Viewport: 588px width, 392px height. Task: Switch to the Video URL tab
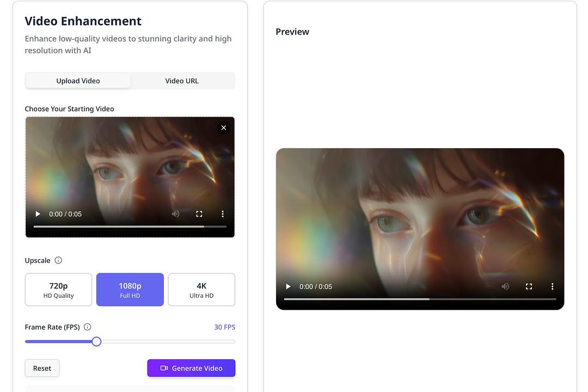click(x=182, y=81)
